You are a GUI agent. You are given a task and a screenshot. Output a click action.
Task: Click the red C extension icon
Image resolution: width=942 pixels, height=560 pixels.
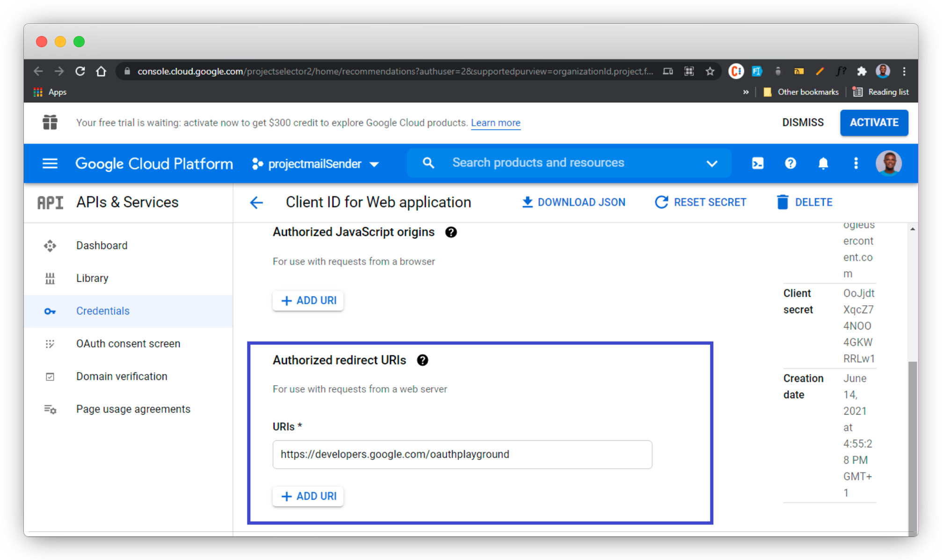pyautogui.click(x=736, y=71)
